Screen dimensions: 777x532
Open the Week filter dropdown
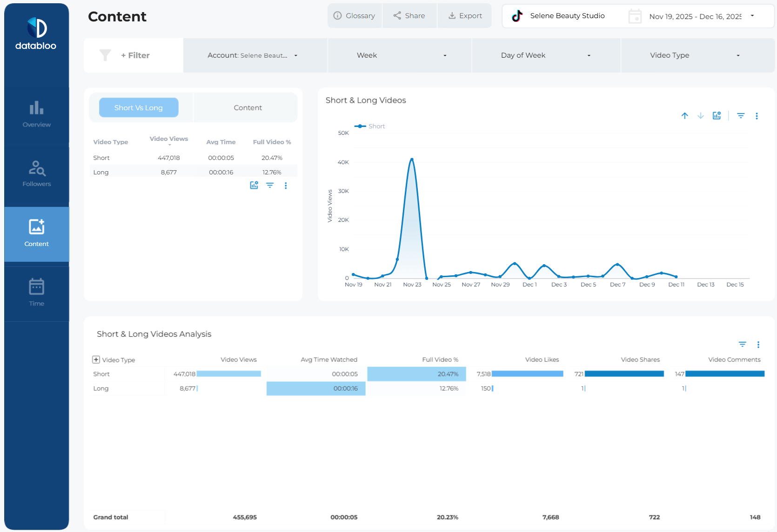point(400,55)
